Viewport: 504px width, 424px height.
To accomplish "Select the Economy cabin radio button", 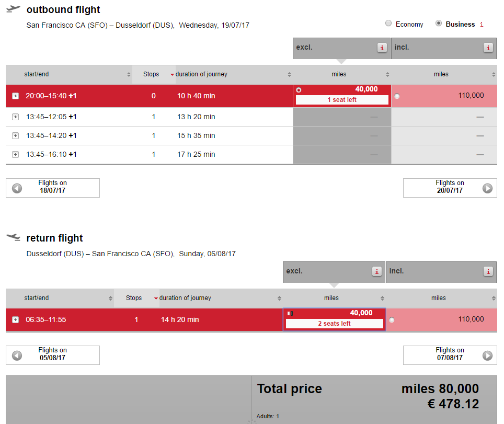I will (x=388, y=24).
